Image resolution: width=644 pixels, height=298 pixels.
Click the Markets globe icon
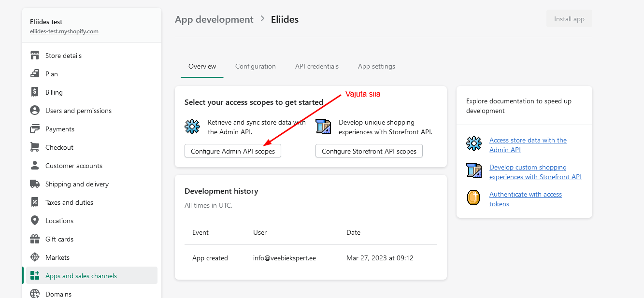(35, 257)
